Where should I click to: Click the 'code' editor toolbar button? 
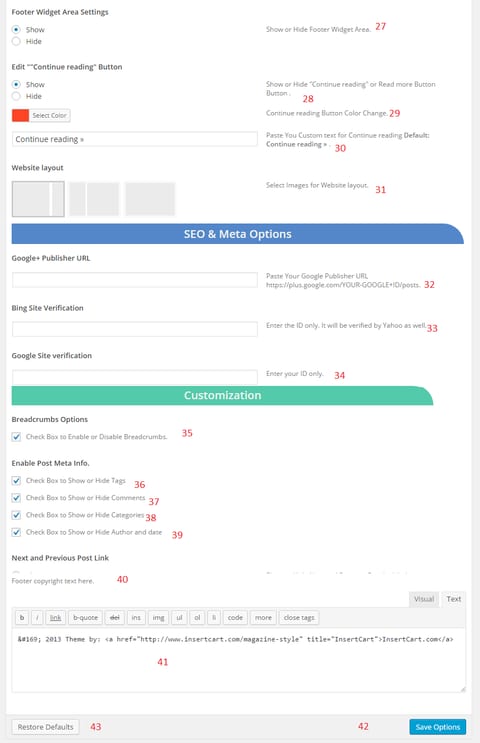click(x=235, y=617)
